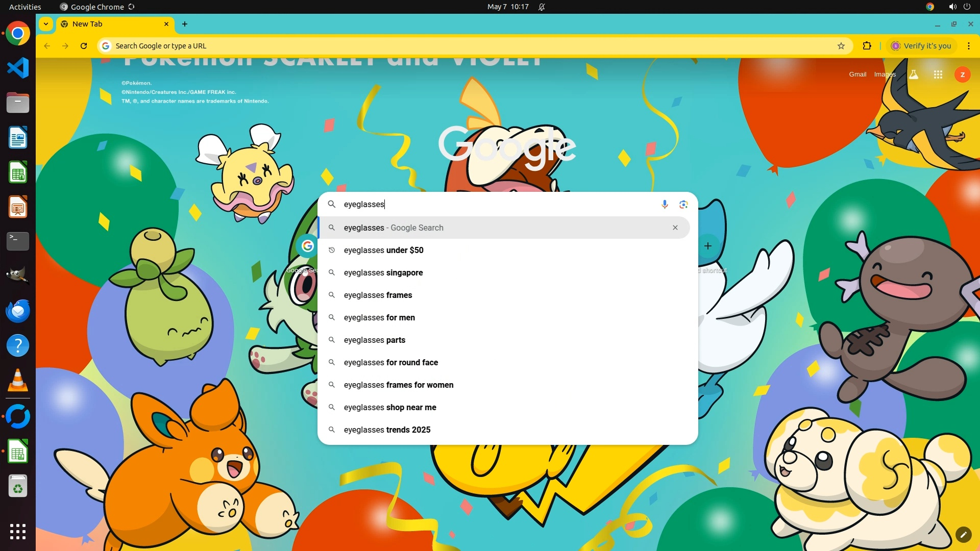Choose suggestion eyeglasses trends 2025
The width and height of the screenshot is (980, 551).
coord(387,430)
